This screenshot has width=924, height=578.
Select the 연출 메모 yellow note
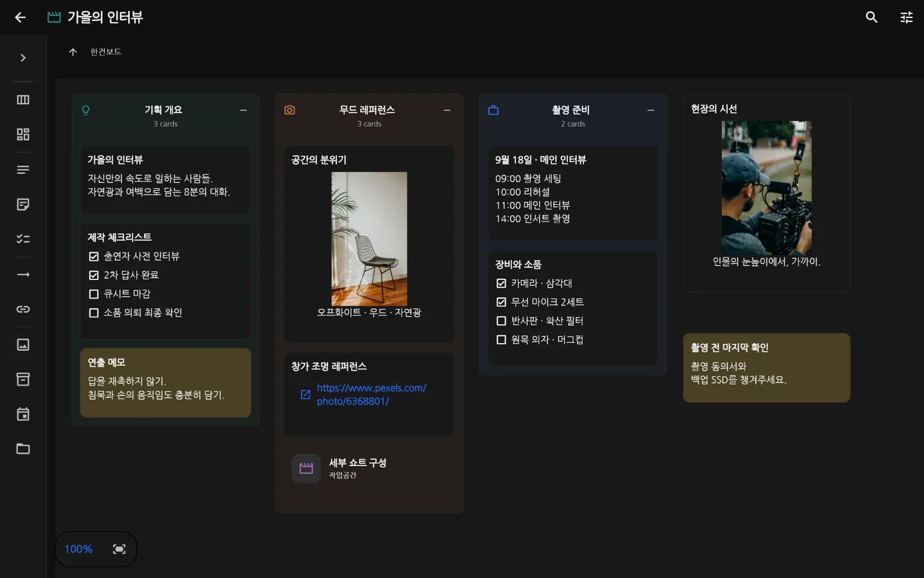tap(166, 383)
